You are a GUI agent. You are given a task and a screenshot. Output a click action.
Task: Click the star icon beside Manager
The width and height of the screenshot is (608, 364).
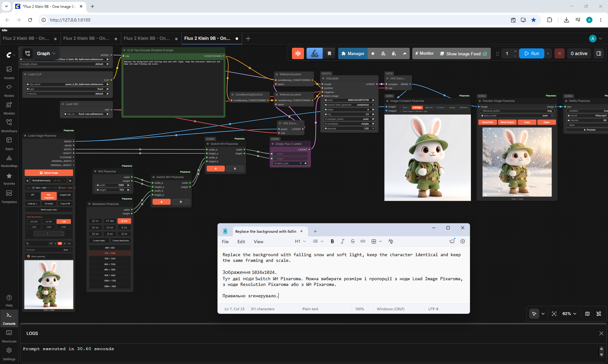tap(373, 53)
